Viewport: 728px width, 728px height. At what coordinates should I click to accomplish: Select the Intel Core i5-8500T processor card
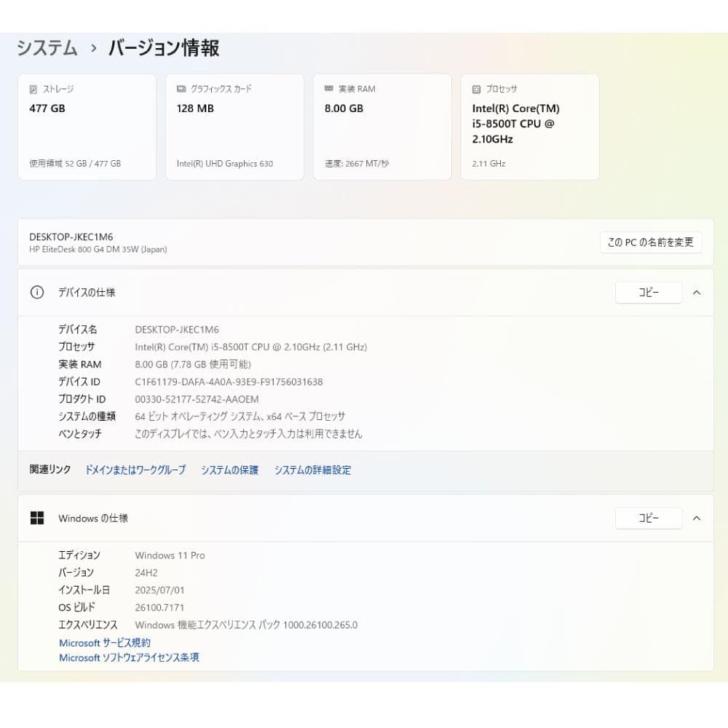pyautogui.click(x=530, y=126)
